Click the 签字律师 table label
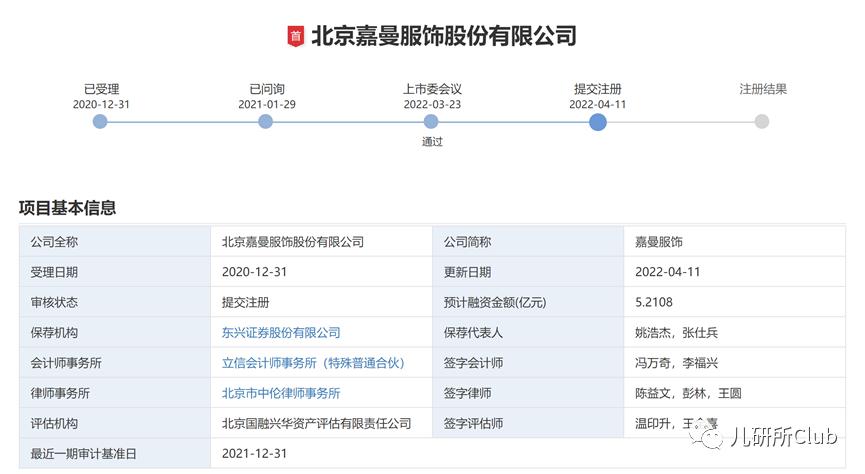865x474 pixels. (x=467, y=393)
